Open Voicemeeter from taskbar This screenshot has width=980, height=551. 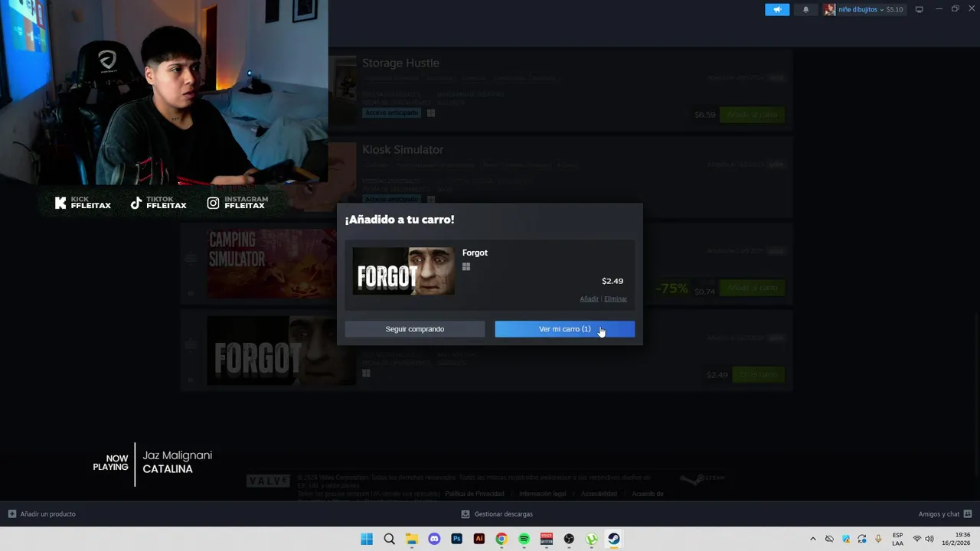point(547,539)
